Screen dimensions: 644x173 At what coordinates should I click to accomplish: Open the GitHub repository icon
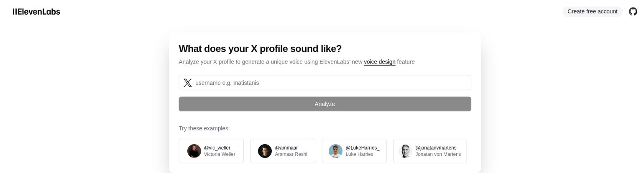click(x=633, y=12)
